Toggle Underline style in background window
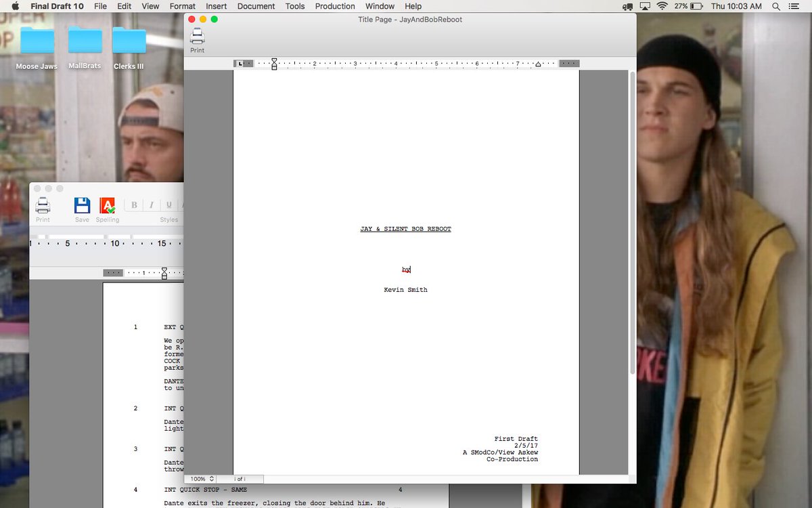812x508 pixels. (x=169, y=205)
